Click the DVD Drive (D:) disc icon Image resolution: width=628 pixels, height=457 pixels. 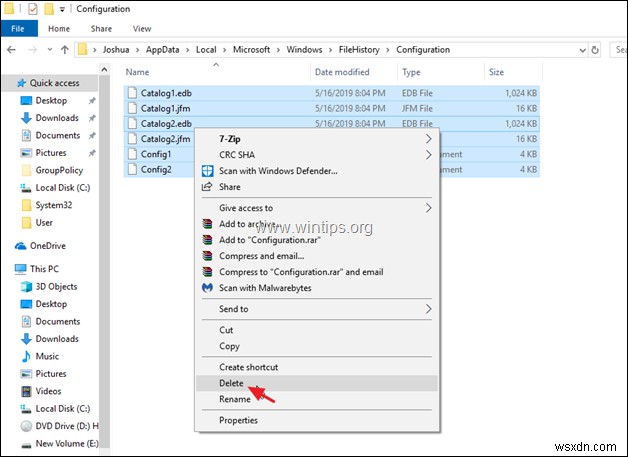[x=26, y=426]
